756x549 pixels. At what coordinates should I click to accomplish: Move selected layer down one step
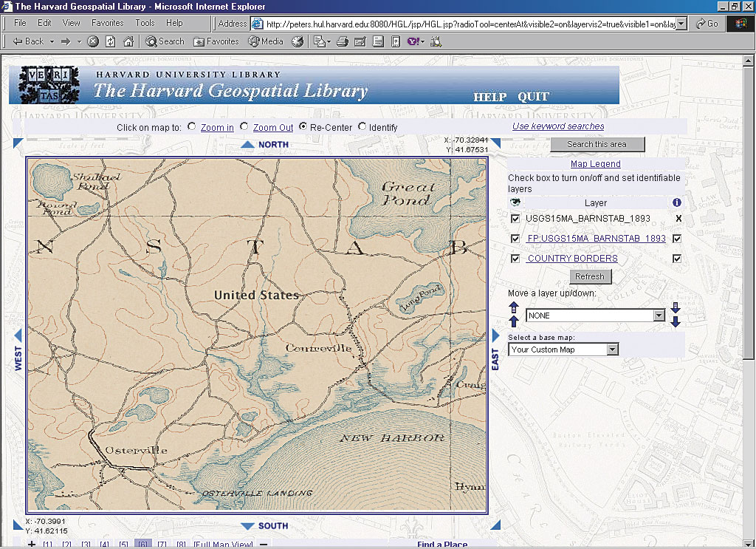point(676,321)
